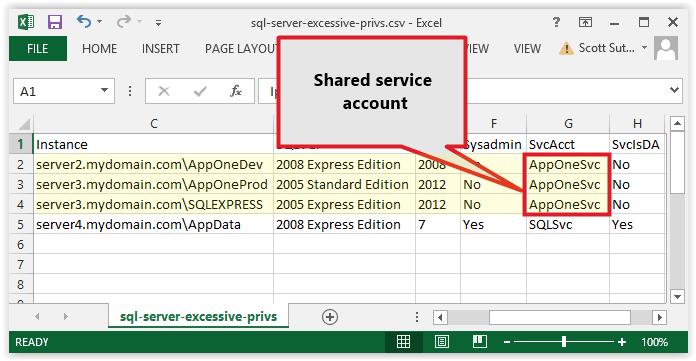
Task: Open the undo history dropdown arrow
Action: click(x=99, y=21)
